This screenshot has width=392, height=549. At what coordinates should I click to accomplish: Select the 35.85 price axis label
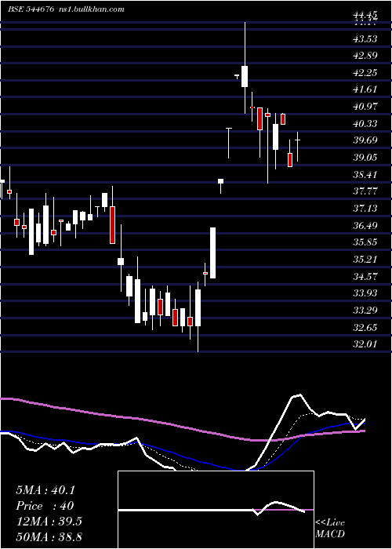pos(365,242)
